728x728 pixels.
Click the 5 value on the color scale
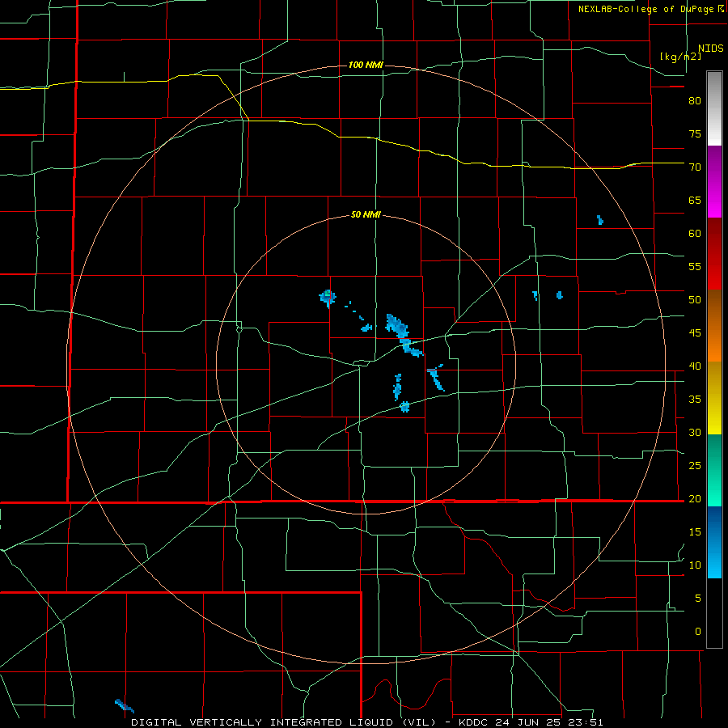click(x=698, y=598)
